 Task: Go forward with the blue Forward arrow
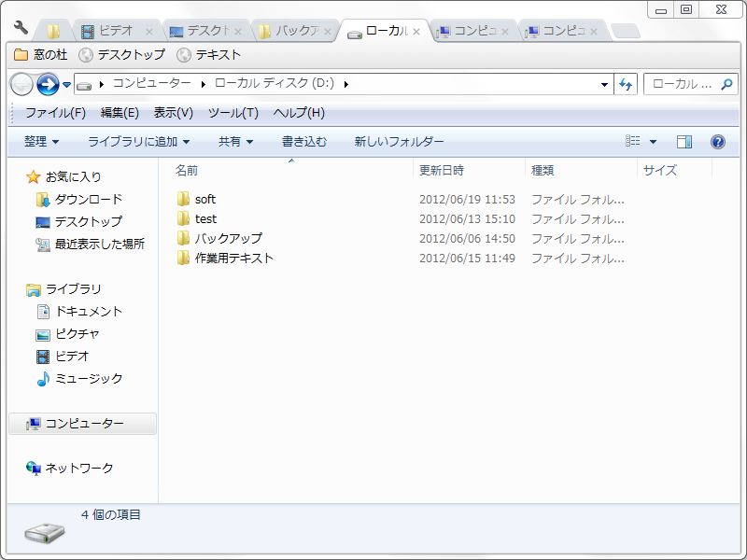tap(49, 84)
